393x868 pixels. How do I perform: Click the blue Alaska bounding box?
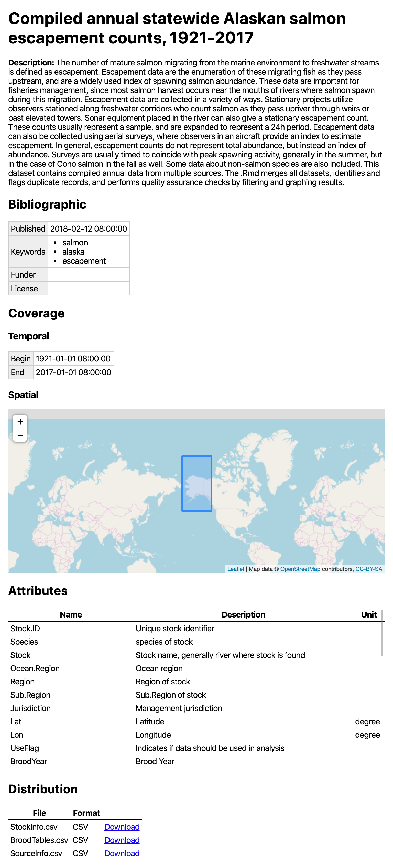[197, 483]
